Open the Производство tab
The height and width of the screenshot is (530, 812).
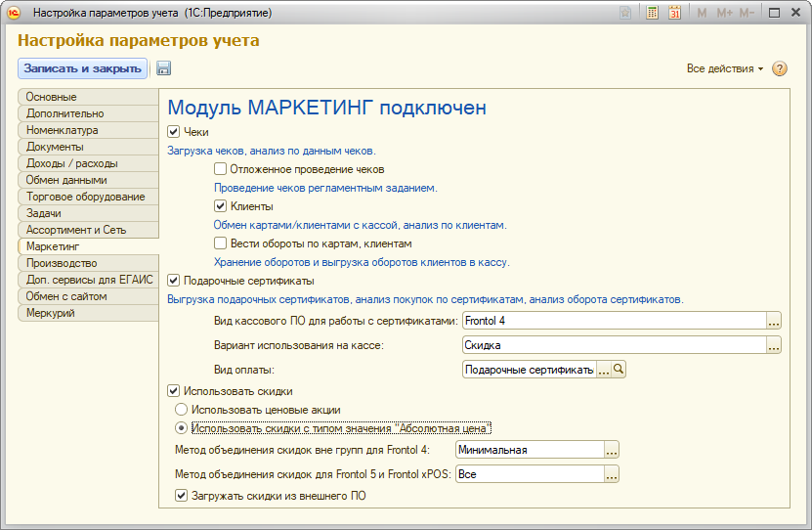click(x=88, y=263)
